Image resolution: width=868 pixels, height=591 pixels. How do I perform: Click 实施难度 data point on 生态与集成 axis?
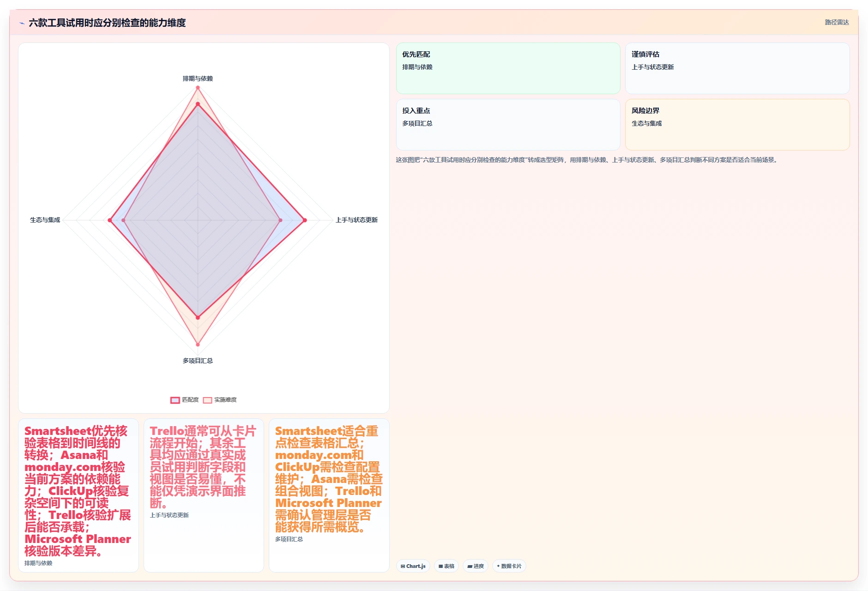[123, 220]
